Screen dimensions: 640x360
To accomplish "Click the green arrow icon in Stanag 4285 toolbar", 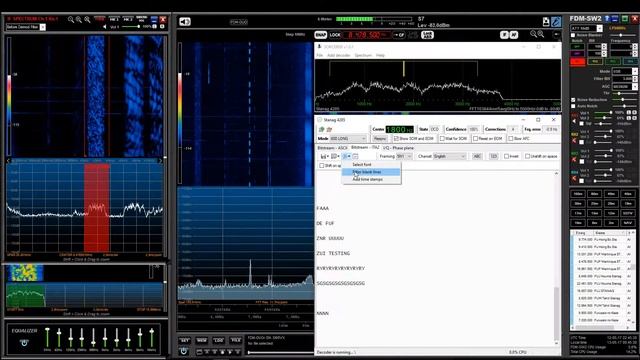I will (322, 129).
